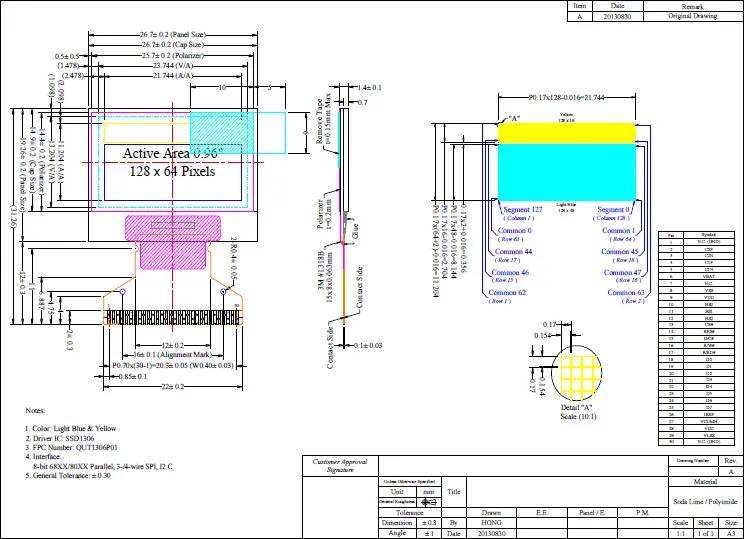Click "20130830" in the title block Date row
Image resolution: width=744 pixels, height=539 pixels.
(491, 533)
